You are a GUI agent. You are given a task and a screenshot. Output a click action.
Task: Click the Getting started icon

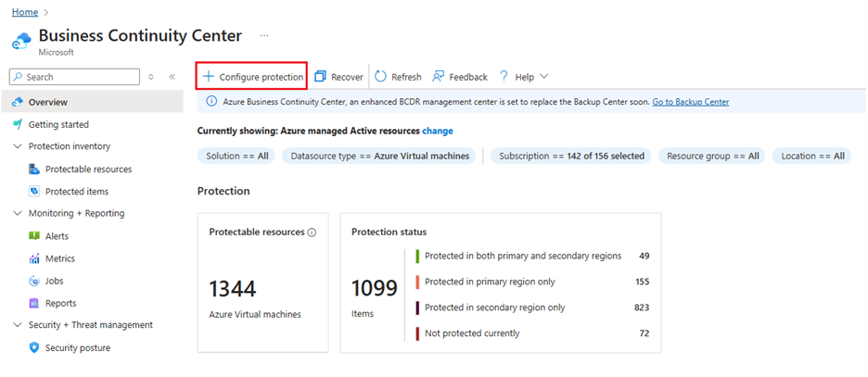(x=18, y=124)
